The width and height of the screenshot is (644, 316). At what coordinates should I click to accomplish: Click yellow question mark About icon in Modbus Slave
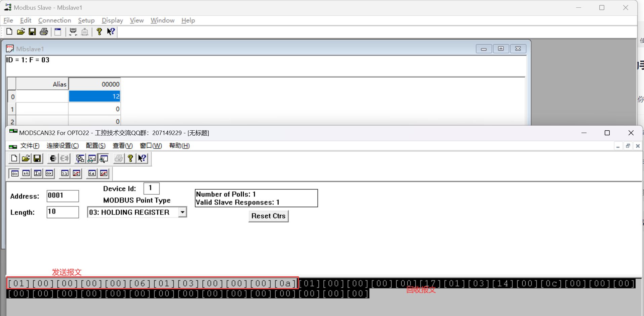point(99,32)
